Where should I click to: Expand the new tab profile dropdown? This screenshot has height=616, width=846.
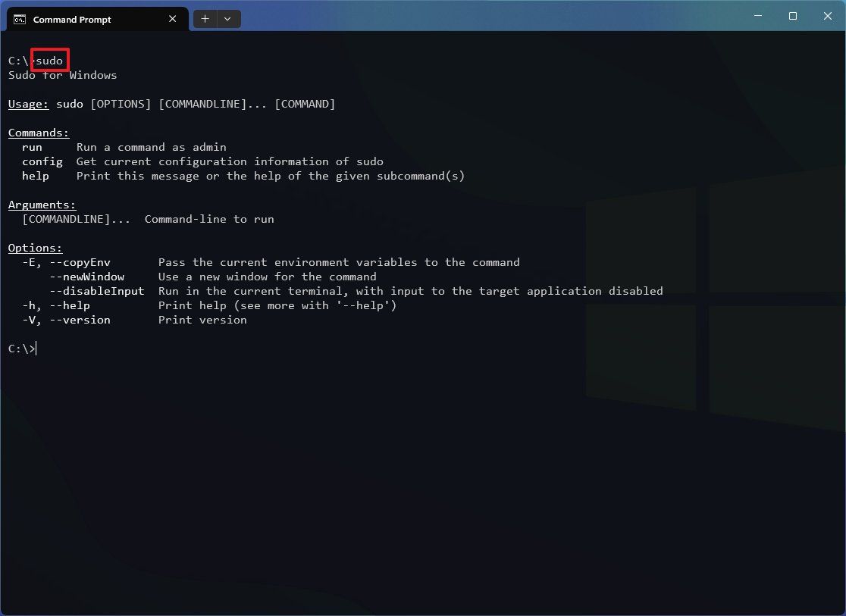[x=227, y=19]
